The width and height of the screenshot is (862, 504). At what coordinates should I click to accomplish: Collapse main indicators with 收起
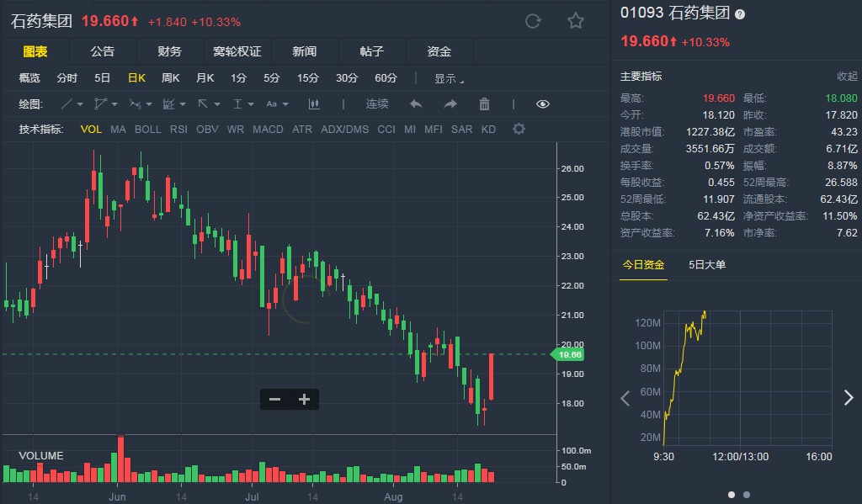coord(847,77)
